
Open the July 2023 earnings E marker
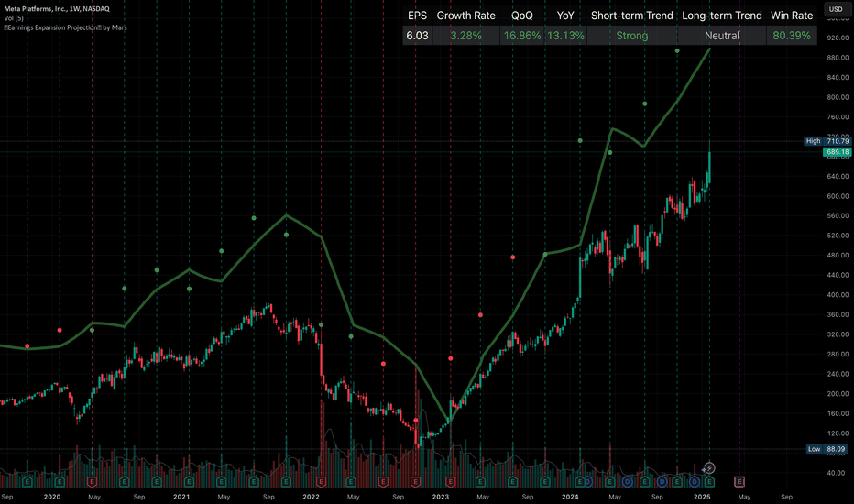coord(512,482)
